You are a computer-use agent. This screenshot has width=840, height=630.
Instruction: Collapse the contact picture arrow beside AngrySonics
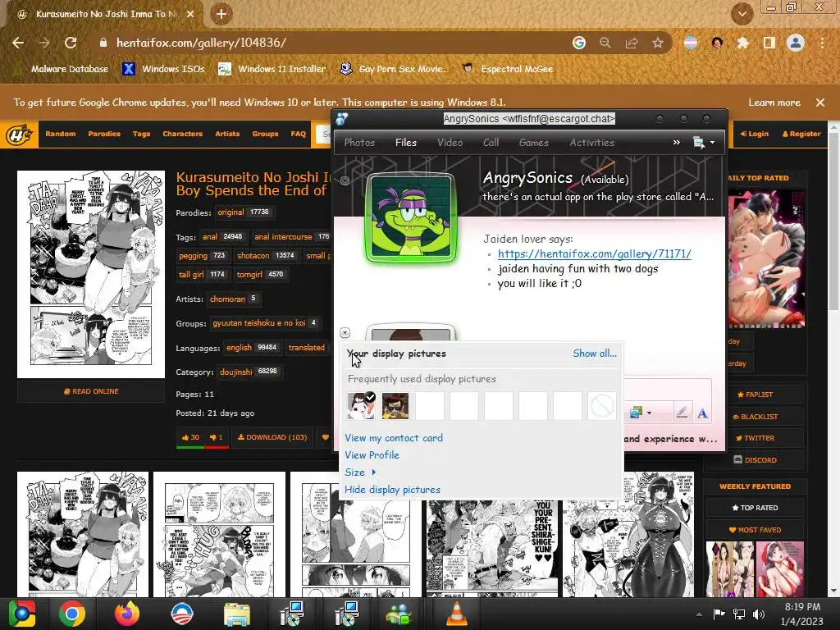345,180
